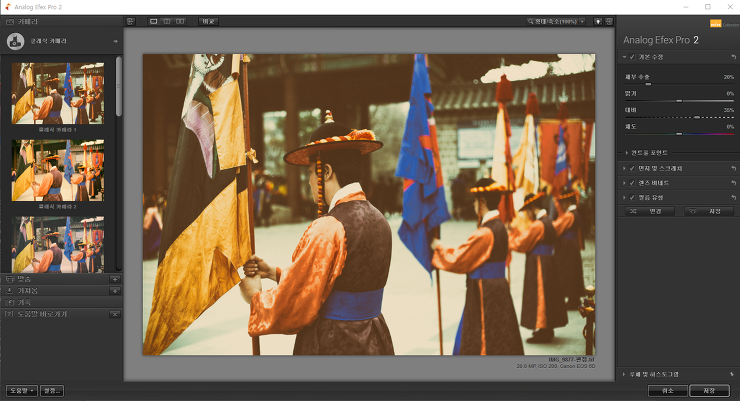
Task: Hide the right panel using toolbar icon
Action: (x=609, y=20)
